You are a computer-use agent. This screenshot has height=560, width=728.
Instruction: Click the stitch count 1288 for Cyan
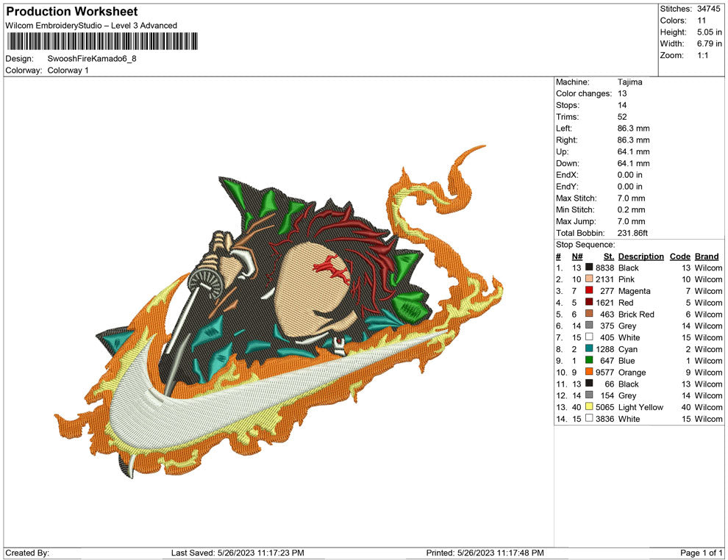(605, 349)
